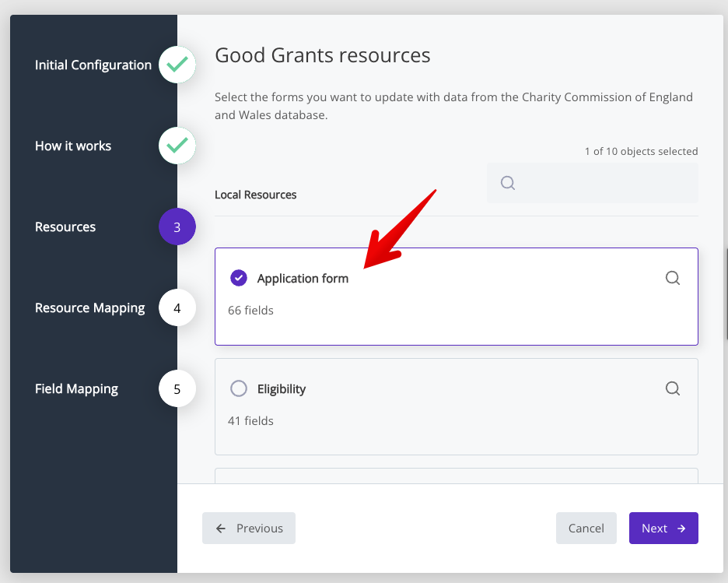Cancel the integration setup

tap(586, 528)
